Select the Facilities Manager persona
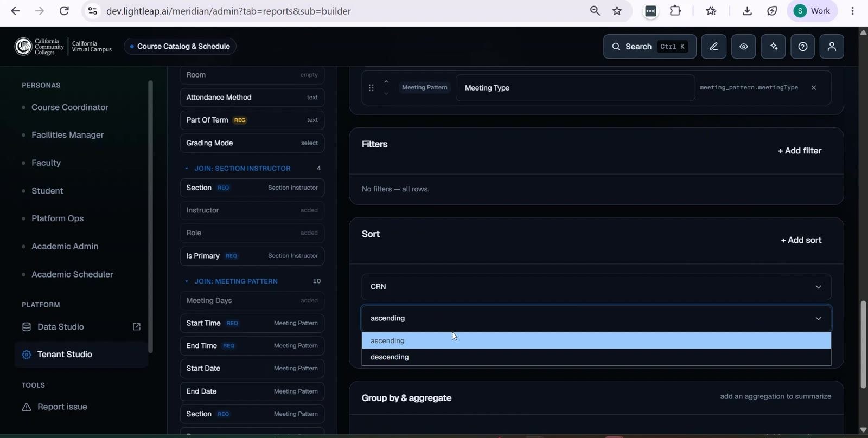This screenshot has height=438, width=868. coord(67,135)
